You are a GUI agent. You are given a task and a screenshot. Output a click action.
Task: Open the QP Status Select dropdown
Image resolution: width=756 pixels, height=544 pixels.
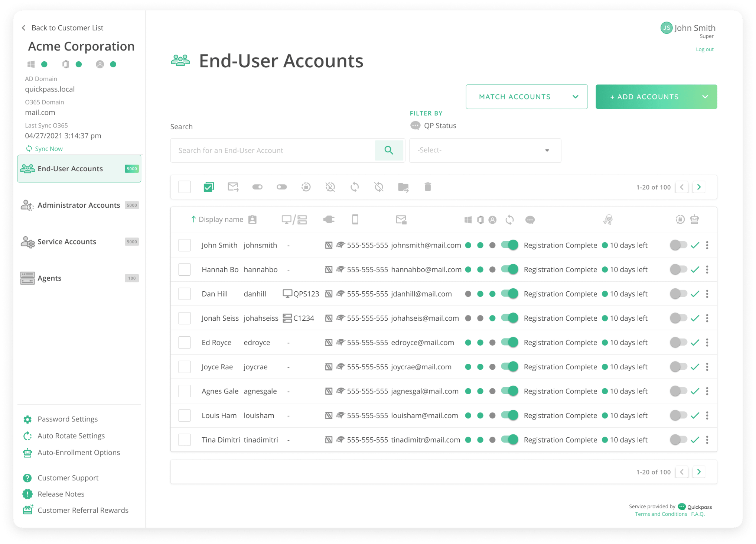coord(485,150)
